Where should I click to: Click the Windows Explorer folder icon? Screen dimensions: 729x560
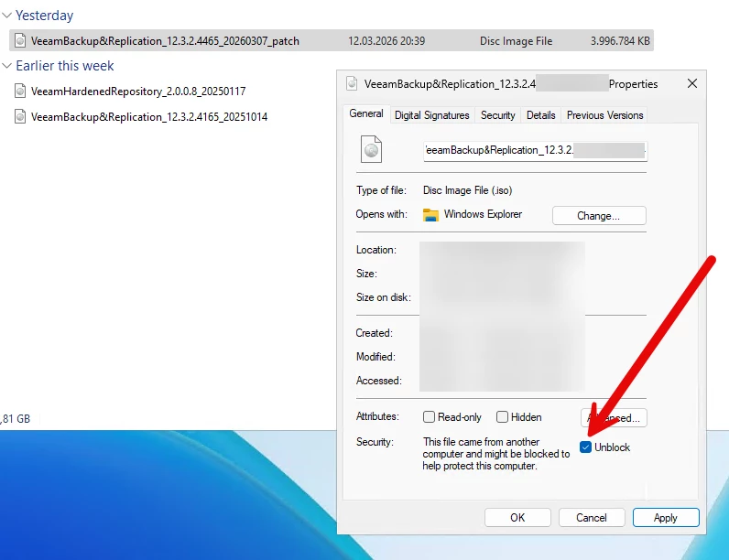(x=430, y=214)
